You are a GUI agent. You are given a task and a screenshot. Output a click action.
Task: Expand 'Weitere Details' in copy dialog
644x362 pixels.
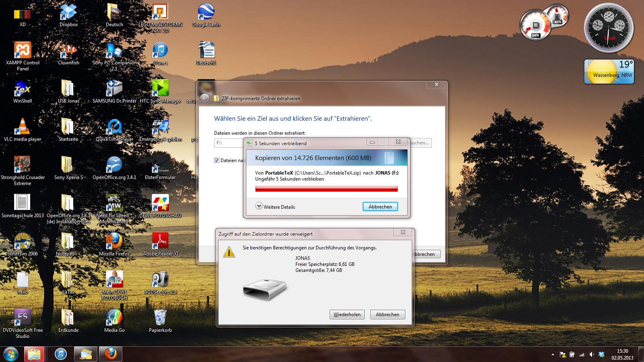pos(259,206)
